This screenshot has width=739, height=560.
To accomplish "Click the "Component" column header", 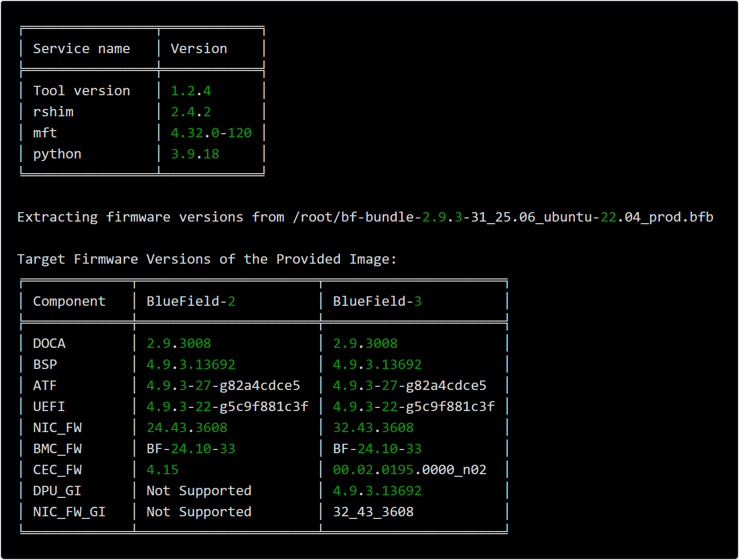I will [69, 302].
